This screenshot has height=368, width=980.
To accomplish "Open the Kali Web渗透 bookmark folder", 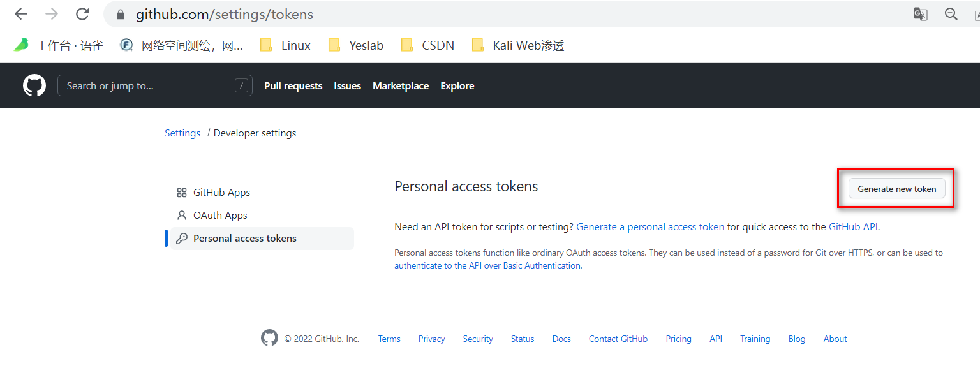I will (517, 45).
